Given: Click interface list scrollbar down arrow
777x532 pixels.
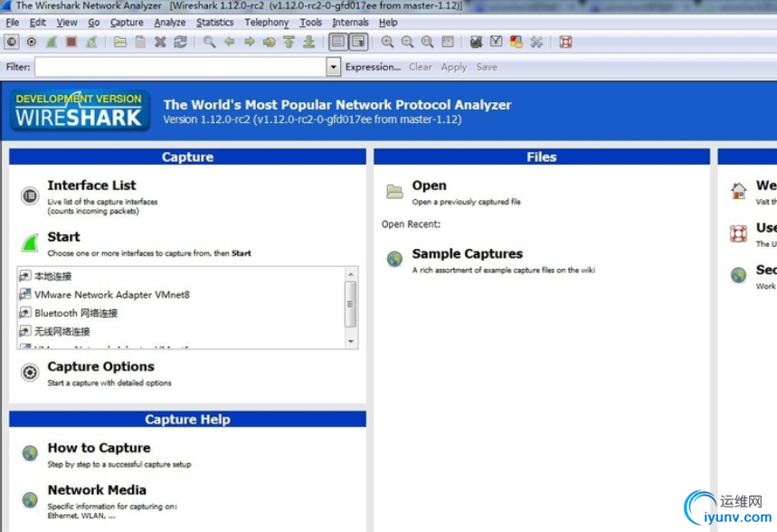Looking at the screenshot, I should point(351,342).
